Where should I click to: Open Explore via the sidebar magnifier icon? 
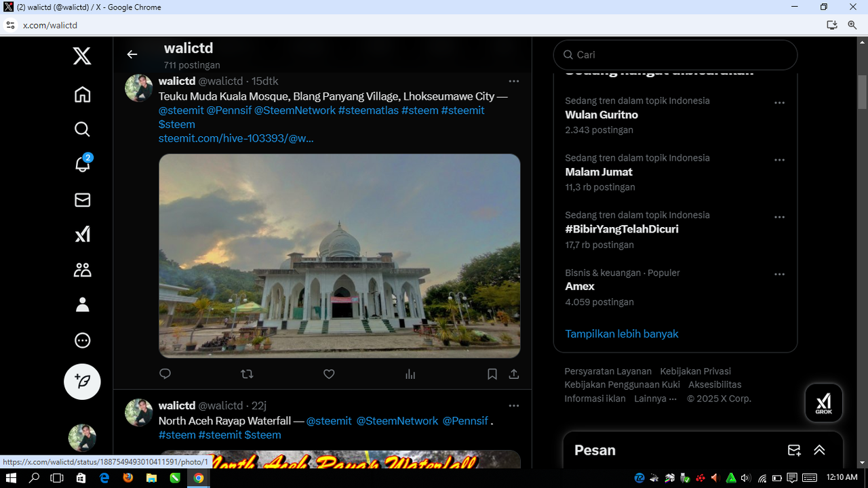[x=82, y=129]
